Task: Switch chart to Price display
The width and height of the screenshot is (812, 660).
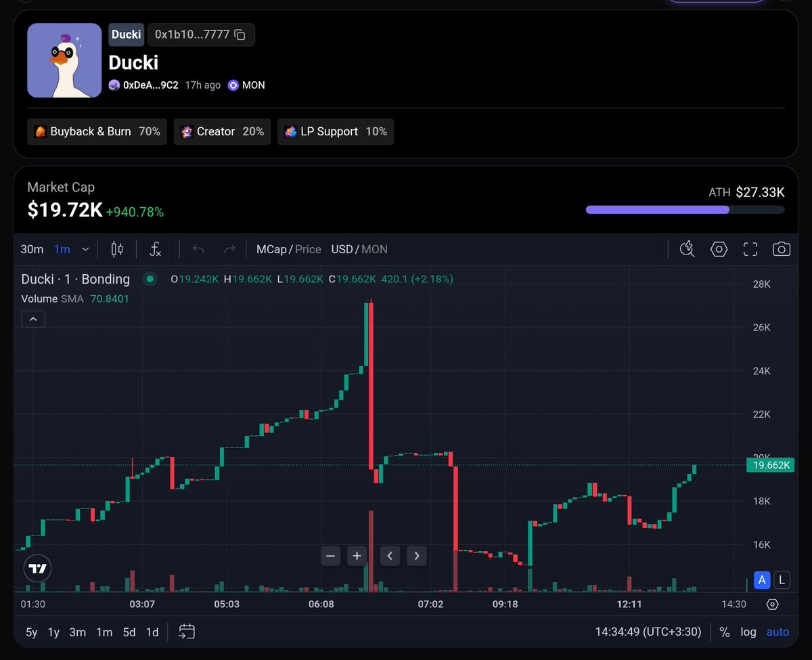Action: (308, 249)
